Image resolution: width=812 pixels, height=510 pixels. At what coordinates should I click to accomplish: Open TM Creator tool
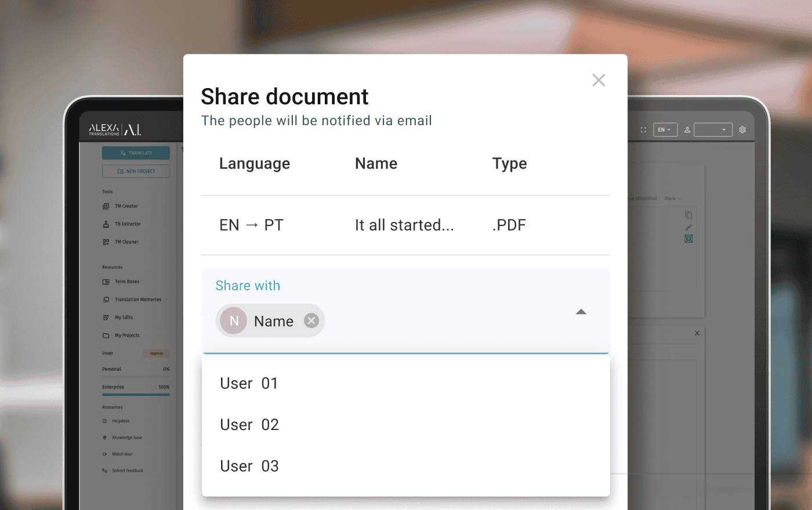coord(126,206)
